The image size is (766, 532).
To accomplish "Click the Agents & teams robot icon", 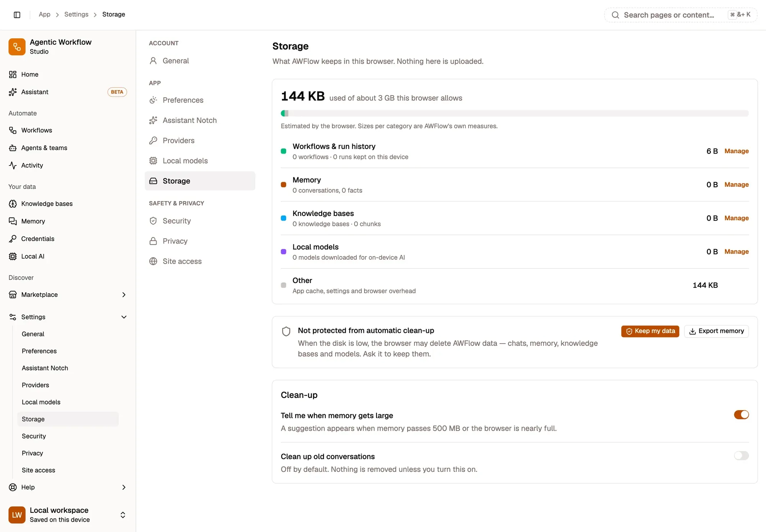I will (x=13, y=148).
